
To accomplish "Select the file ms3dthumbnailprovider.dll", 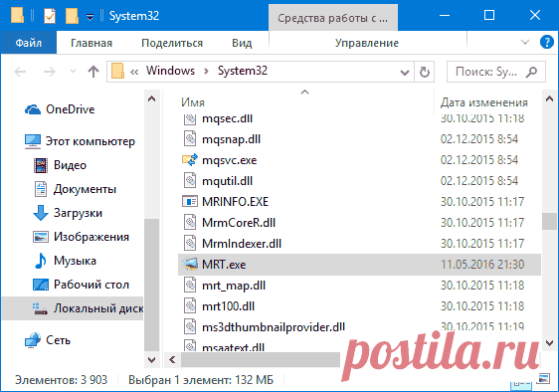I will (274, 327).
